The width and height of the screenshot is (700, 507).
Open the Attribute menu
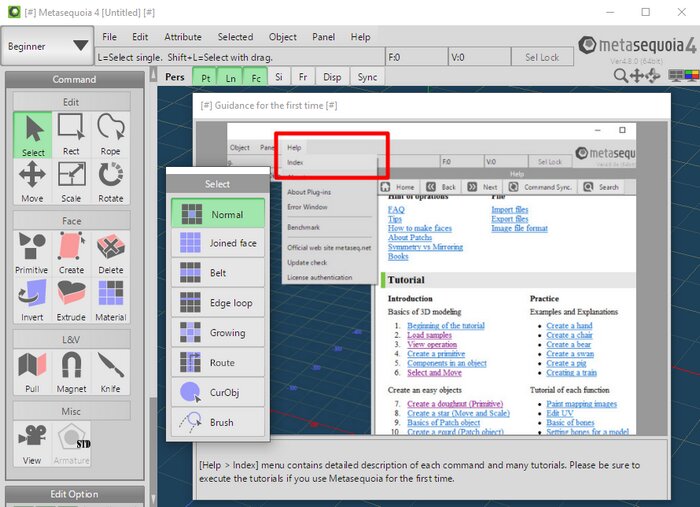182,37
